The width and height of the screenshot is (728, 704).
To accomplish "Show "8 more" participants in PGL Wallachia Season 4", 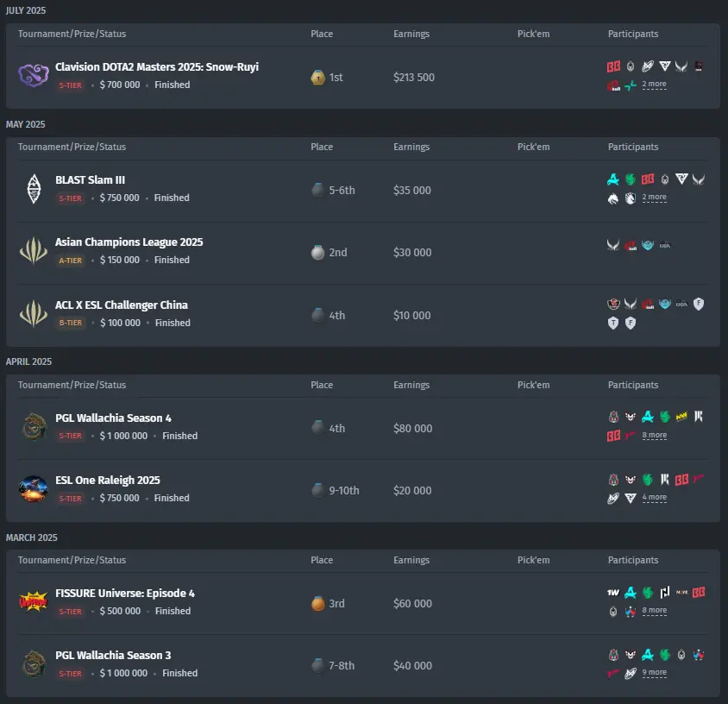I will tap(654, 436).
